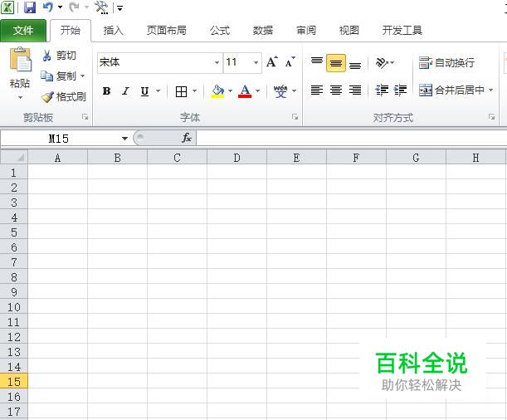Click the Name Box showing M15
Viewport: 507px width, 420px height.
pyautogui.click(x=59, y=139)
